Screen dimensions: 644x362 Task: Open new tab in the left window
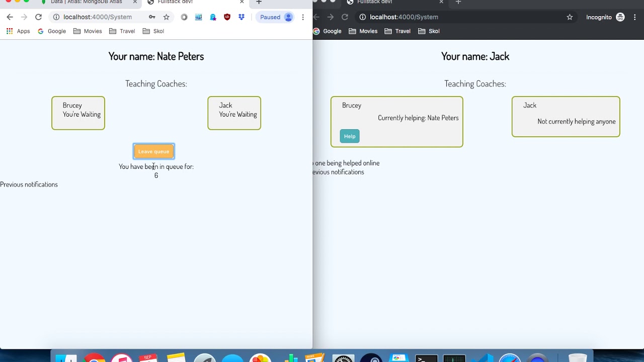[259, 3]
